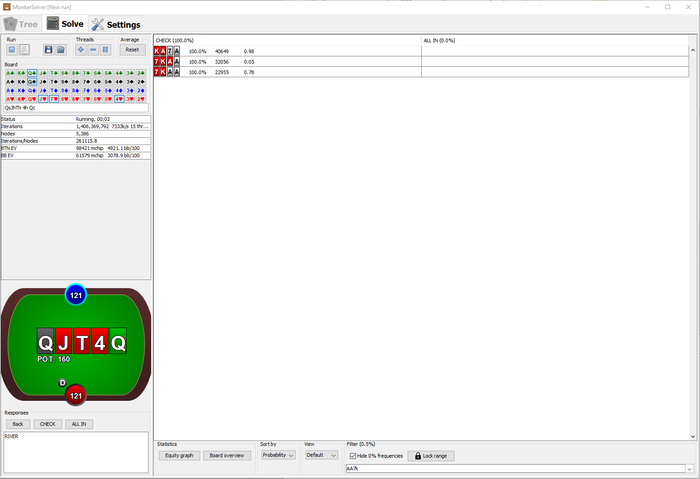
Task: Click the POT: 160 label
Action: click(54, 359)
